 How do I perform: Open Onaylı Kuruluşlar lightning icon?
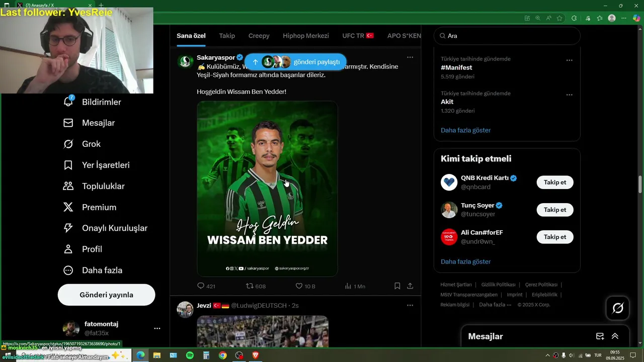pos(68,228)
